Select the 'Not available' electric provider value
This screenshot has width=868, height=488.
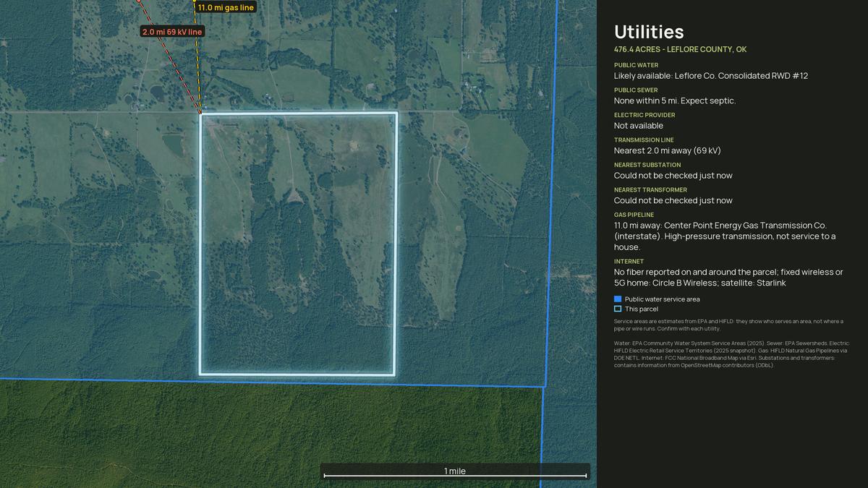pos(639,126)
